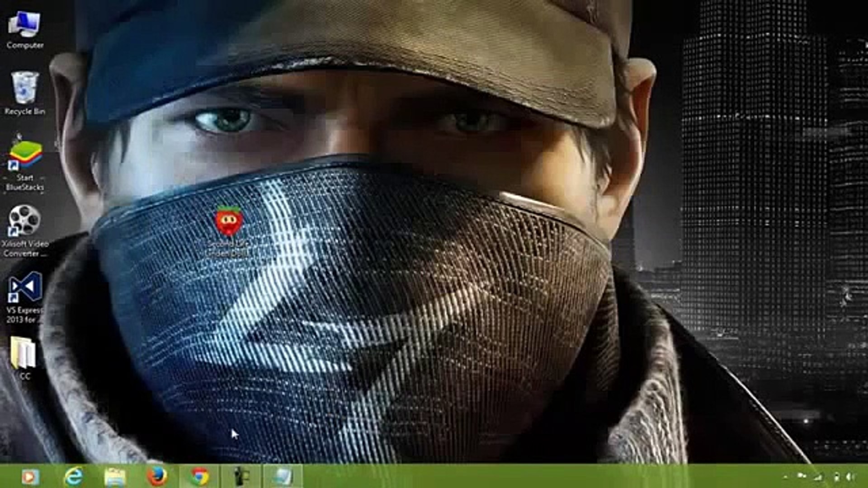The width and height of the screenshot is (868, 488).
Task: Open media player from taskbar
Action: click(x=30, y=477)
